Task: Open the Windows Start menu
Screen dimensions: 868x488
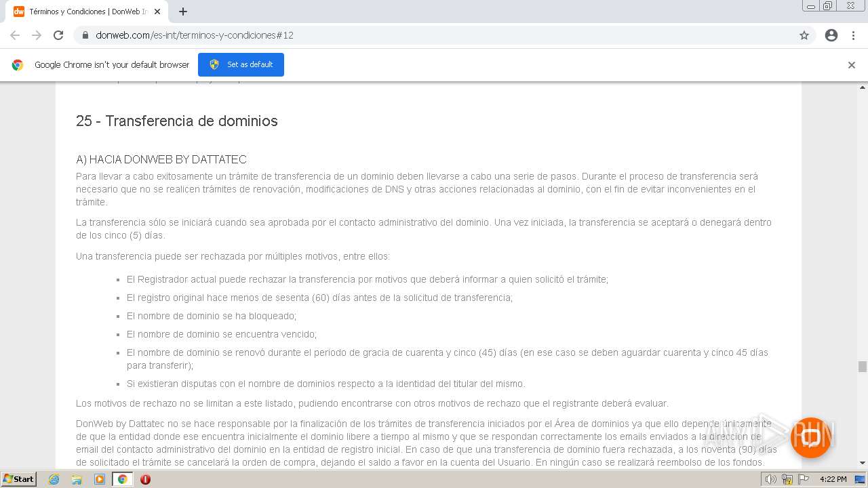Action: [19, 479]
